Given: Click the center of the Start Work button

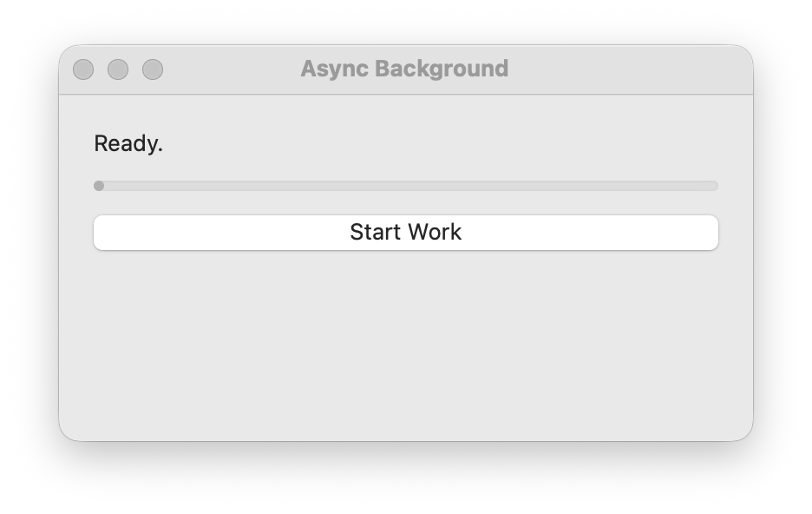Looking at the screenshot, I should (405, 232).
